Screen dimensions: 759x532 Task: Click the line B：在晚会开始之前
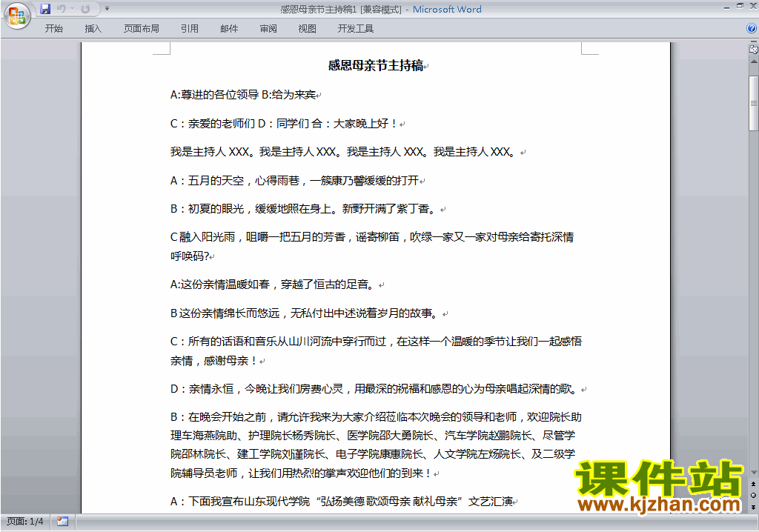click(376, 417)
